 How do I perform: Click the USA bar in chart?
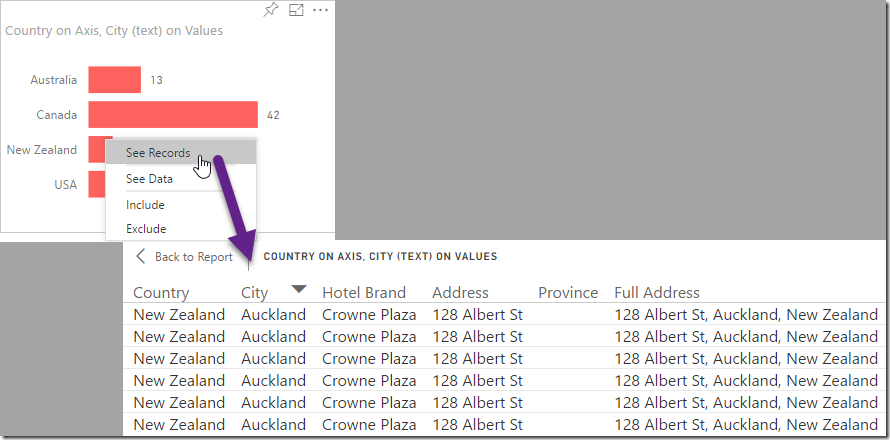tap(97, 185)
